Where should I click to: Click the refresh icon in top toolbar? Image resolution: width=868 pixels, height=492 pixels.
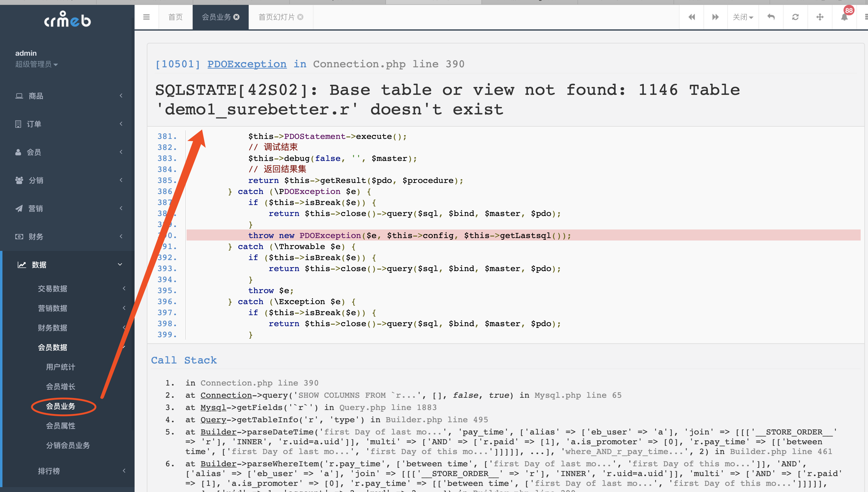click(796, 17)
